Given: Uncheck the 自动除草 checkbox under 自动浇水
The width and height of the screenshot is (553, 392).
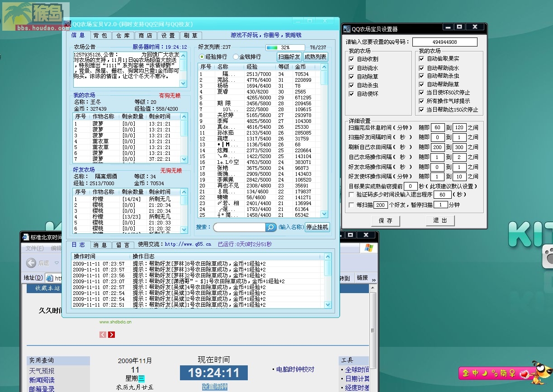Looking at the screenshot, I should (x=351, y=77).
